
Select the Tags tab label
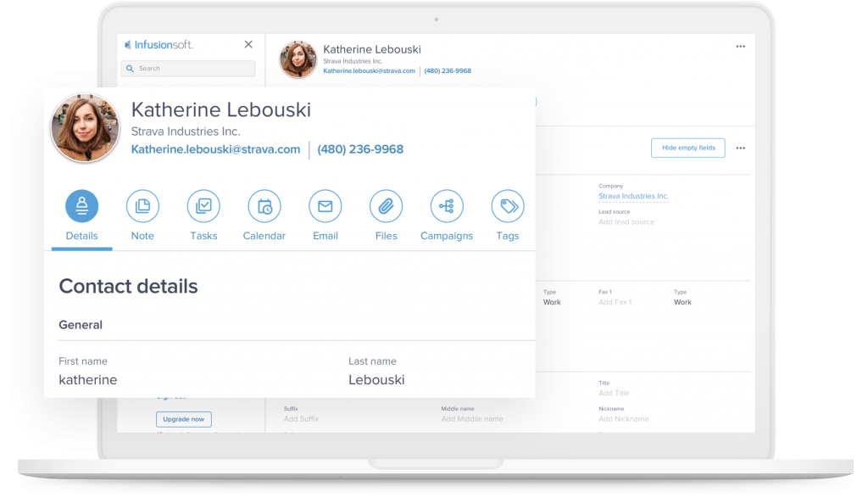tap(508, 236)
